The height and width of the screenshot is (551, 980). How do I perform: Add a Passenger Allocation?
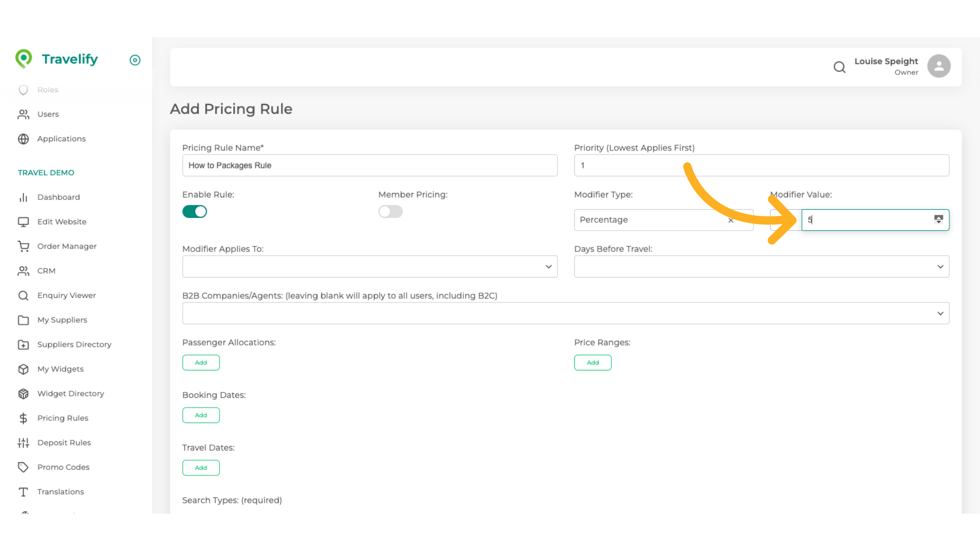pyautogui.click(x=201, y=363)
